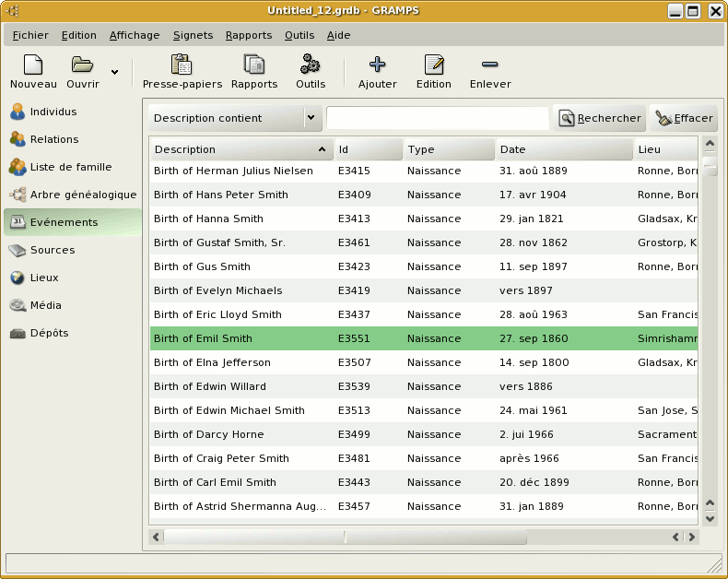Click the search text input field
The height and width of the screenshot is (579, 728).
click(x=437, y=118)
